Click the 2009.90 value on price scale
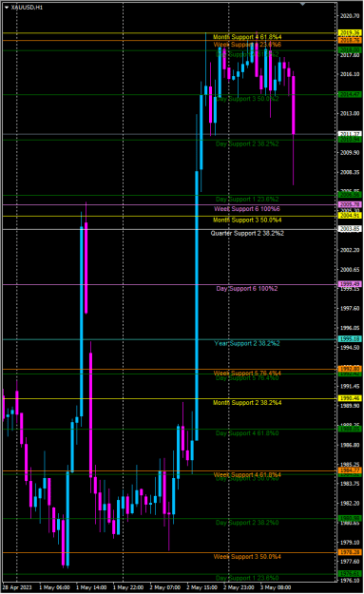Image resolution: width=364 pixels, height=594 pixels. pyautogui.click(x=350, y=153)
